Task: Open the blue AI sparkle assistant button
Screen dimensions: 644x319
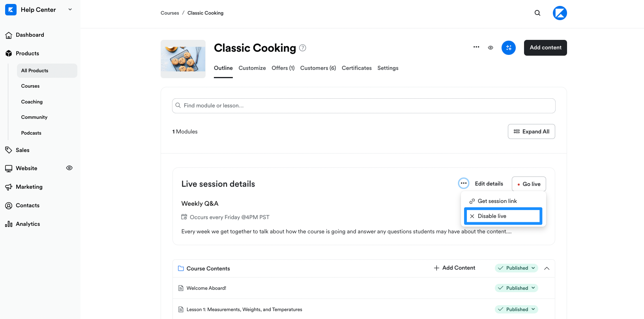Action: 509,48
